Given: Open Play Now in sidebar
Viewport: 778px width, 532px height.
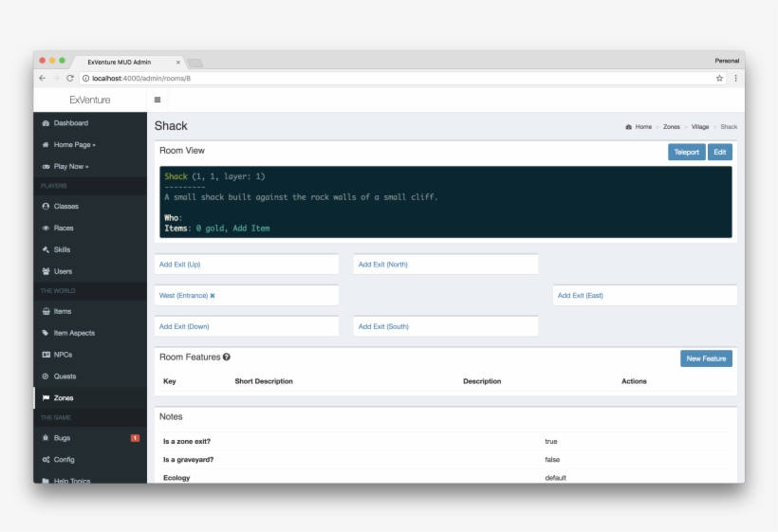Looking at the screenshot, I should point(90,167).
